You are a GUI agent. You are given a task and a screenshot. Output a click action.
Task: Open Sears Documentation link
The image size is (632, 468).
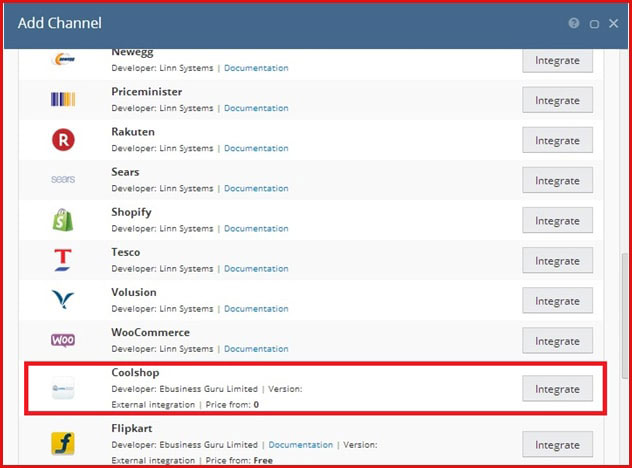click(256, 188)
